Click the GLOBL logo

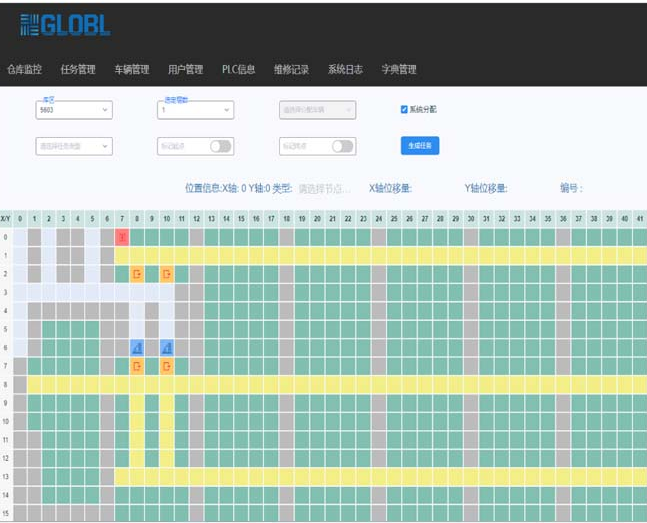click(x=65, y=27)
